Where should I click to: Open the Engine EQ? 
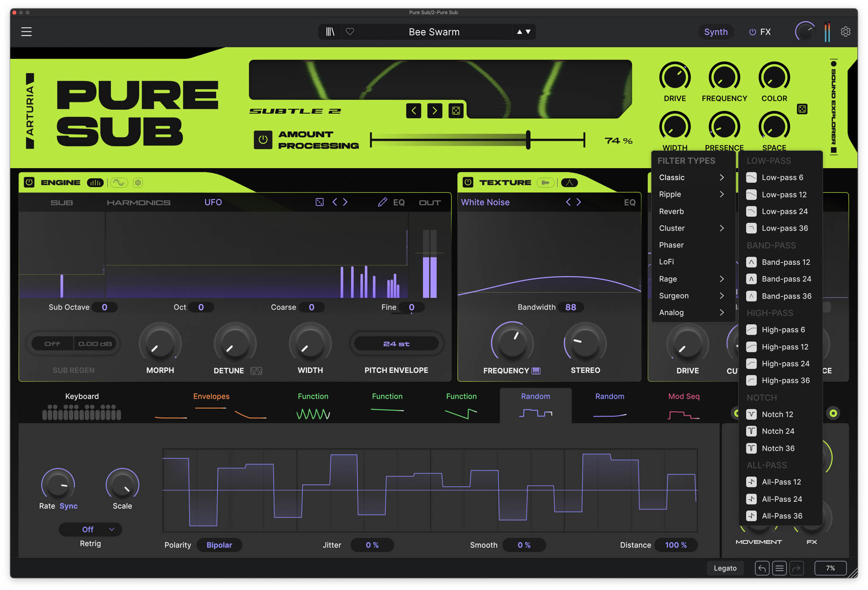[x=399, y=202]
